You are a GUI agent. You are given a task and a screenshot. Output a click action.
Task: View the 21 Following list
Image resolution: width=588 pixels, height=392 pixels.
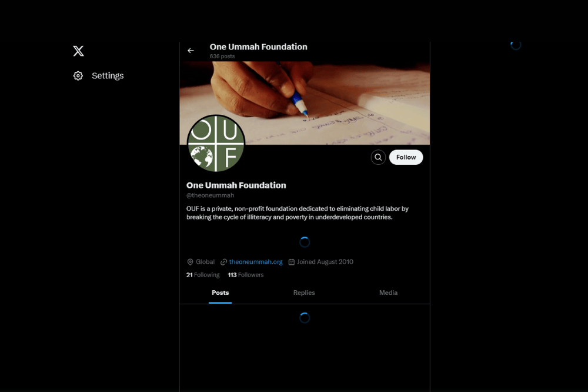[203, 275]
